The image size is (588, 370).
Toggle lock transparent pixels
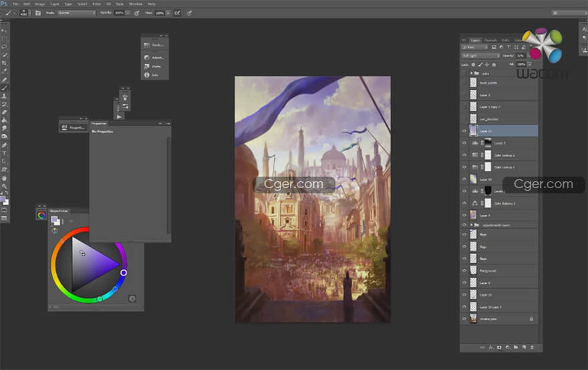pyautogui.click(x=473, y=65)
